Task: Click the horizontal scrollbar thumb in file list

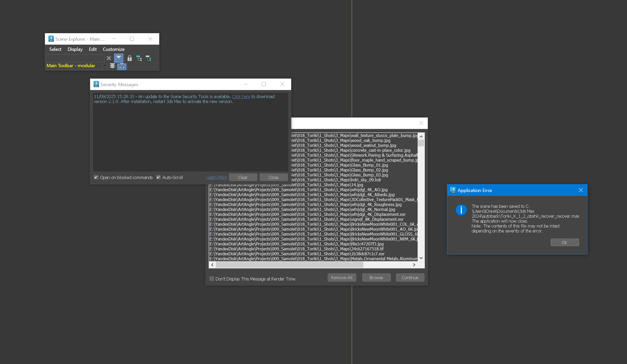Action: point(289,265)
